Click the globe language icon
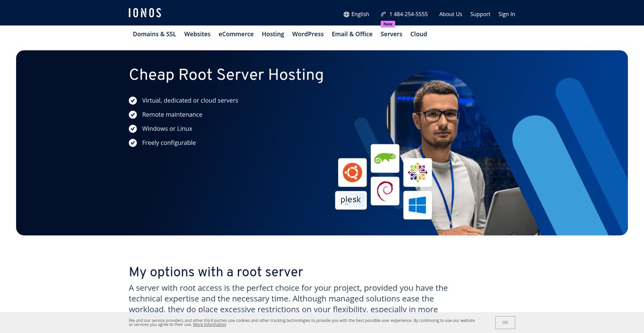This screenshot has width=644, height=333. [x=346, y=15]
